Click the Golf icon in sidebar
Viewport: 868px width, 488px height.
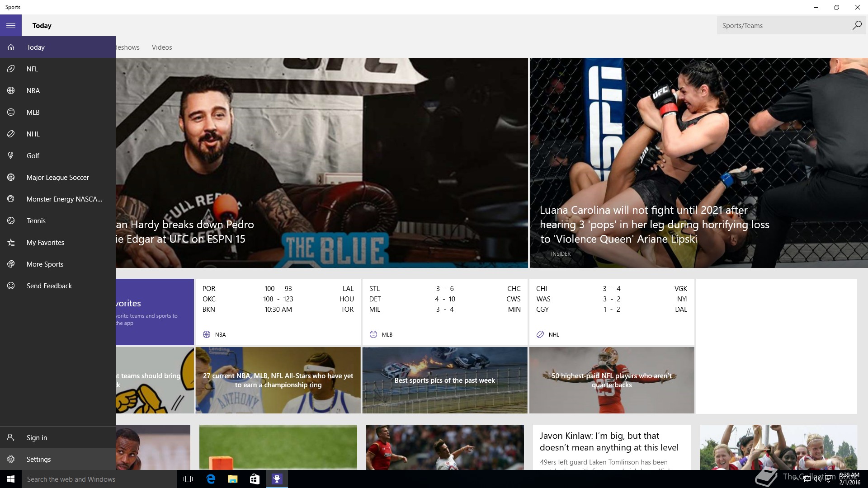point(11,155)
